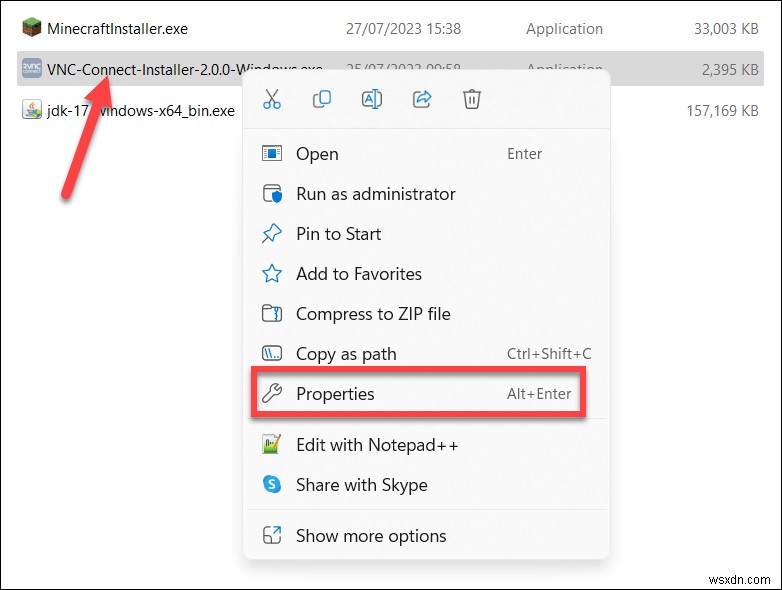Click the Open entry's window icon

pyautogui.click(x=272, y=153)
